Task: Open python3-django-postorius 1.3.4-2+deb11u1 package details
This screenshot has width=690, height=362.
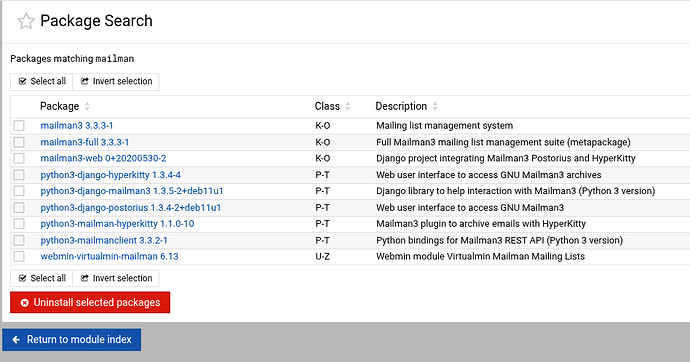Action: click(x=131, y=208)
